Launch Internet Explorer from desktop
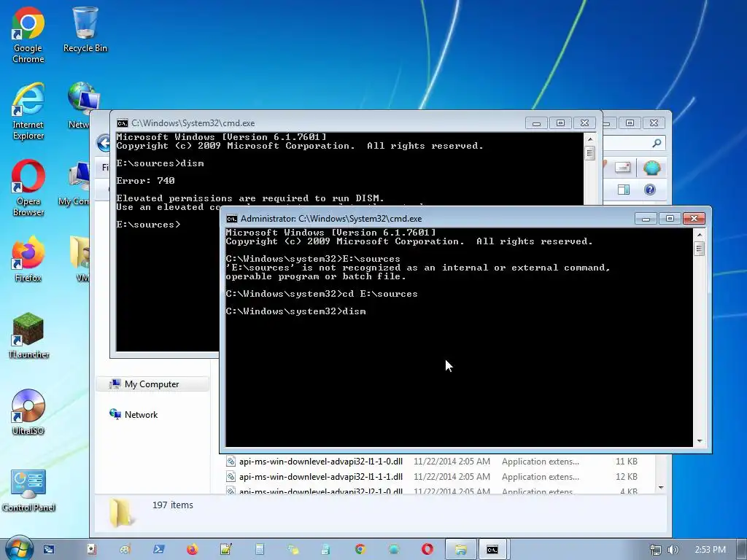Screen dimensions: 747x560 click(x=28, y=112)
